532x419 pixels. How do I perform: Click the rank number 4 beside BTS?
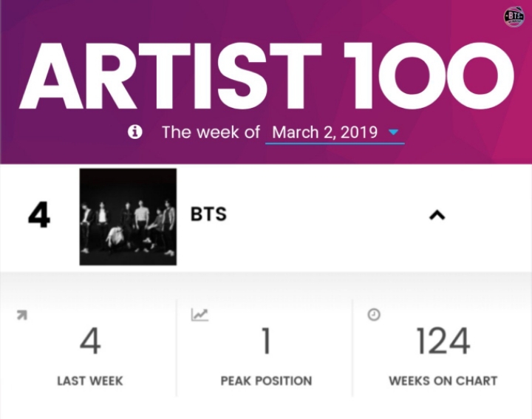click(39, 215)
